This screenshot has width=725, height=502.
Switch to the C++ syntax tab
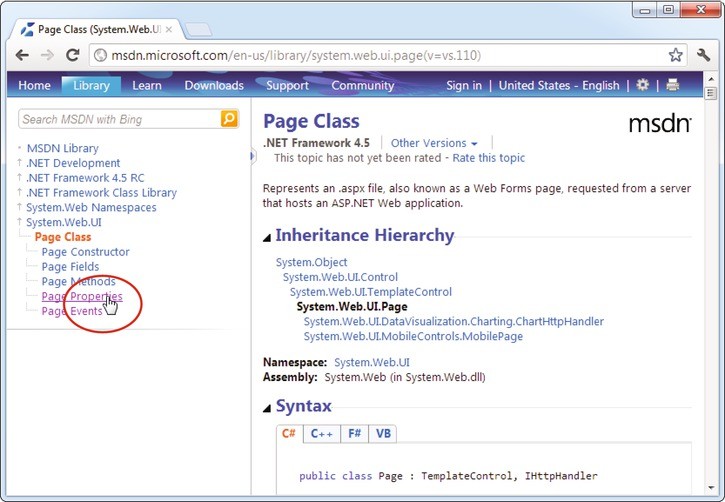point(321,434)
